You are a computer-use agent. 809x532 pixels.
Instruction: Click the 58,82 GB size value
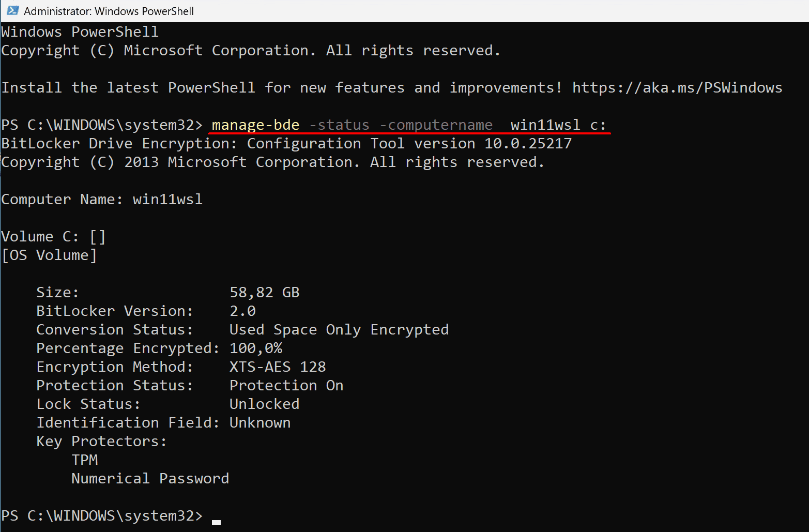coord(265,292)
